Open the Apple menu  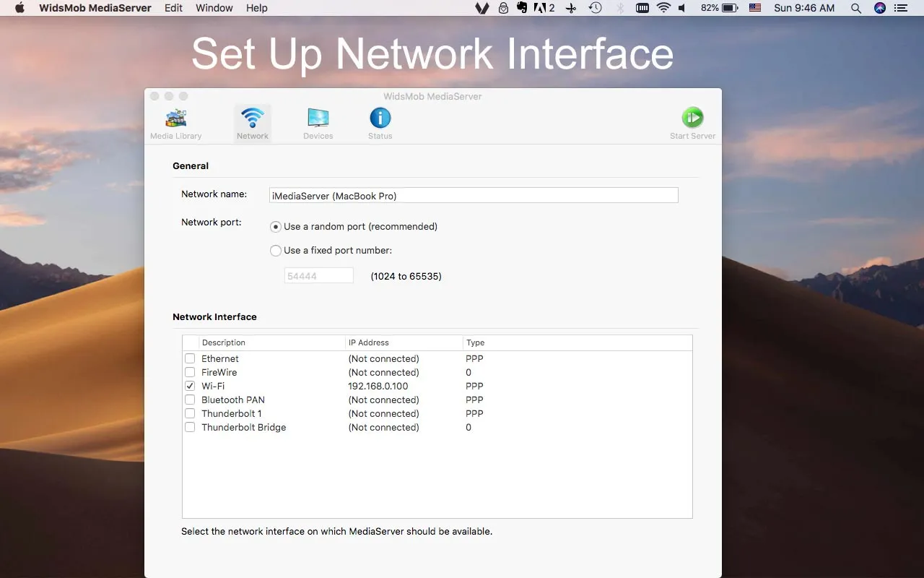[x=19, y=8]
